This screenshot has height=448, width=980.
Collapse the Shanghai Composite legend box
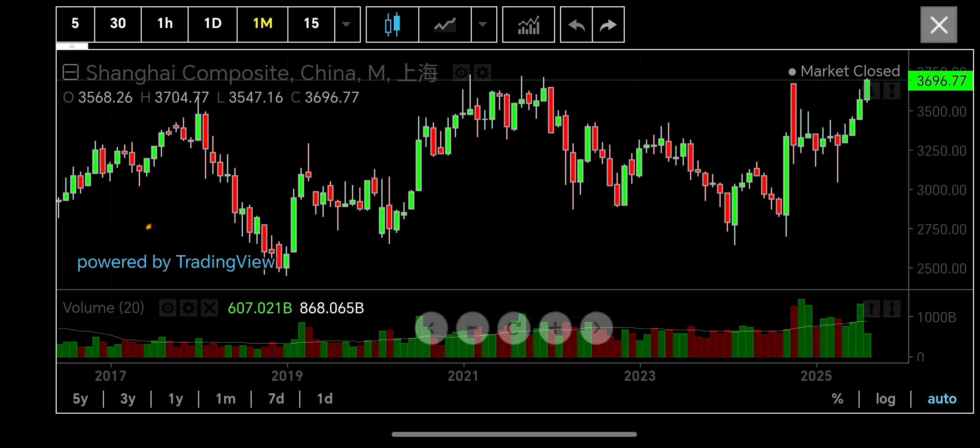tap(70, 72)
